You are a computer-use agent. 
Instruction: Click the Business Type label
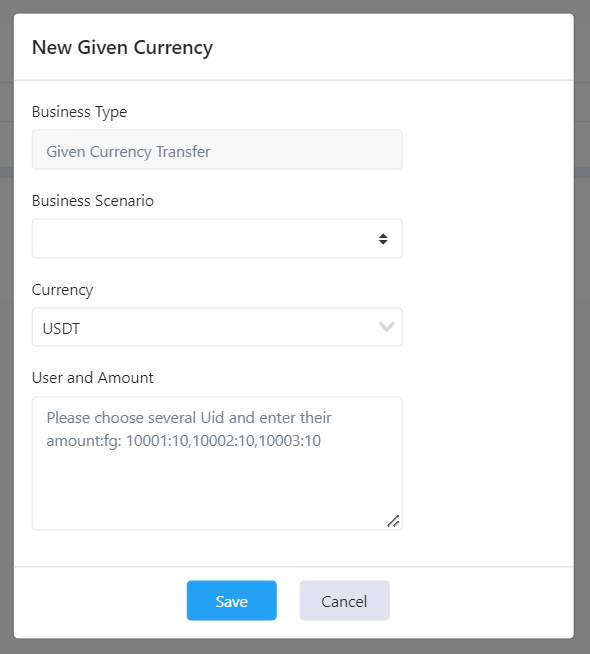[79, 112]
